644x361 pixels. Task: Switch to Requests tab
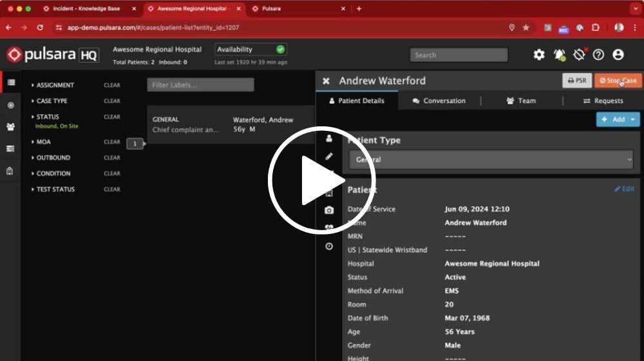603,101
